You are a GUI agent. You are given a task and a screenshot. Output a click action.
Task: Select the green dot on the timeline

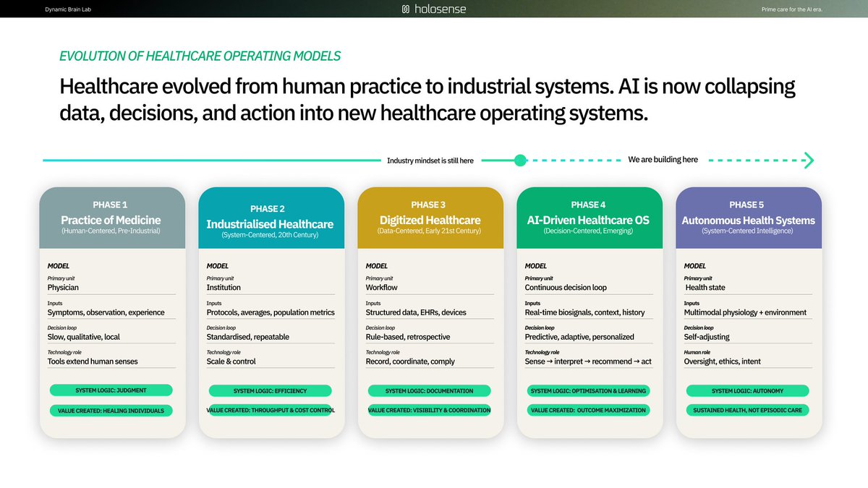click(x=520, y=160)
